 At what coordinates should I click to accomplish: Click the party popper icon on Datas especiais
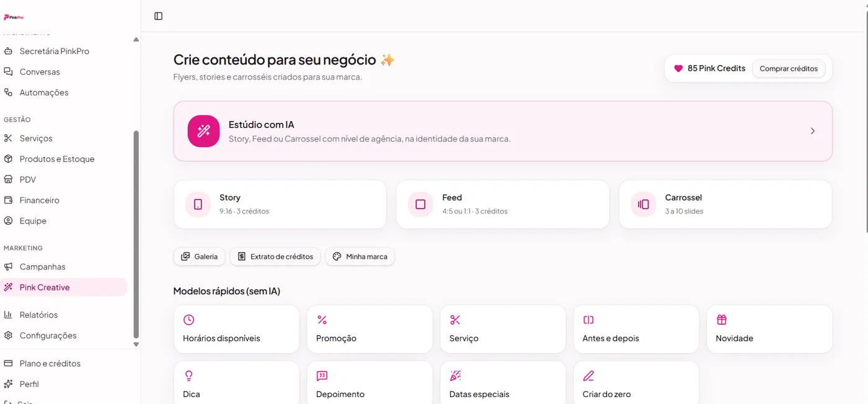[x=455, y=375]
